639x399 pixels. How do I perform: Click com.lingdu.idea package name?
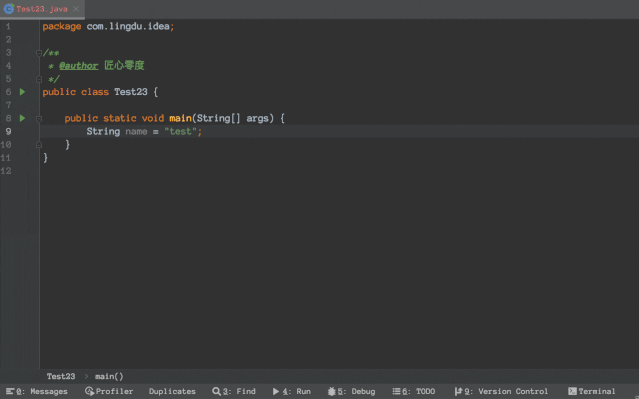coord(128,26)
